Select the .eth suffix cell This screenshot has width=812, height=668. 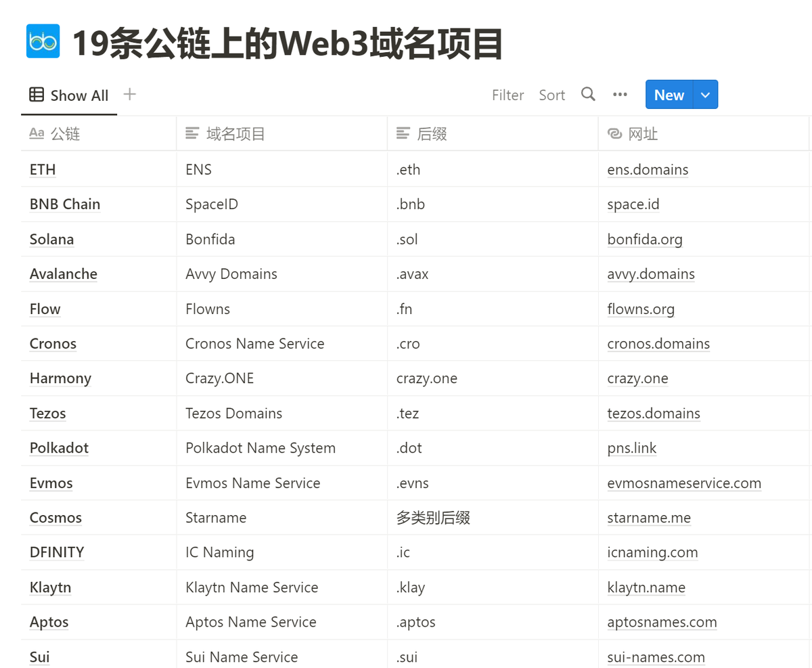pyautogui.click(x=493, y=169)
